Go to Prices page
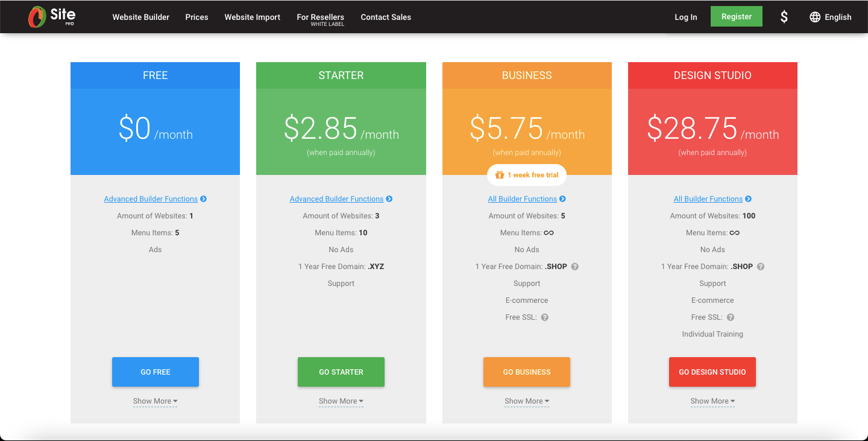The width and height of the screenshot is (868, 441). 197,17
